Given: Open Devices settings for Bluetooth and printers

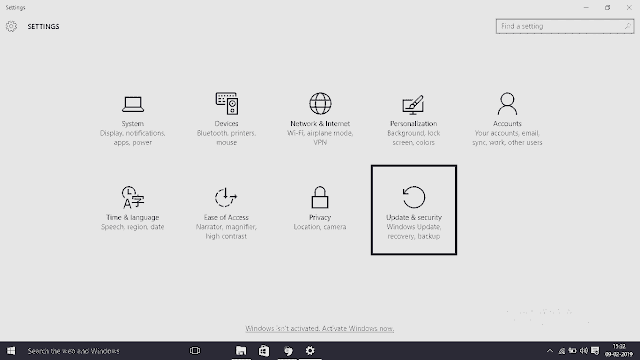Looking at the screenshot, I should click(x=227, y=120).
